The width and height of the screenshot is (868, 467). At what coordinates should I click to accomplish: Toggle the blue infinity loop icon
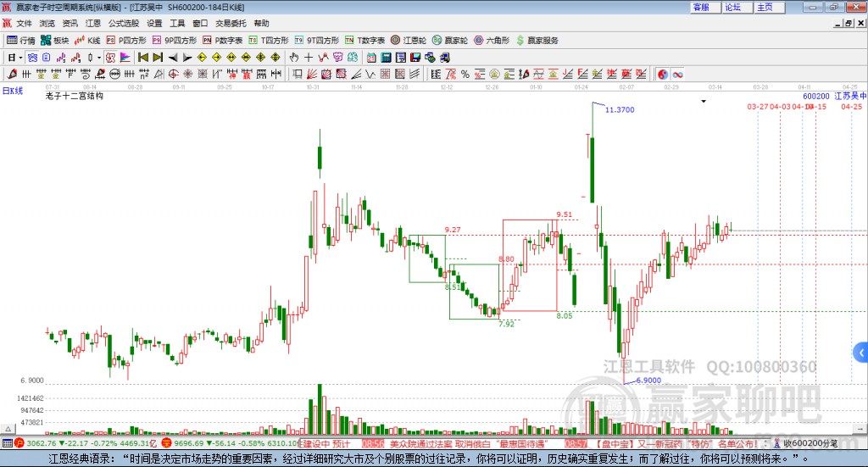click(677, 74)
